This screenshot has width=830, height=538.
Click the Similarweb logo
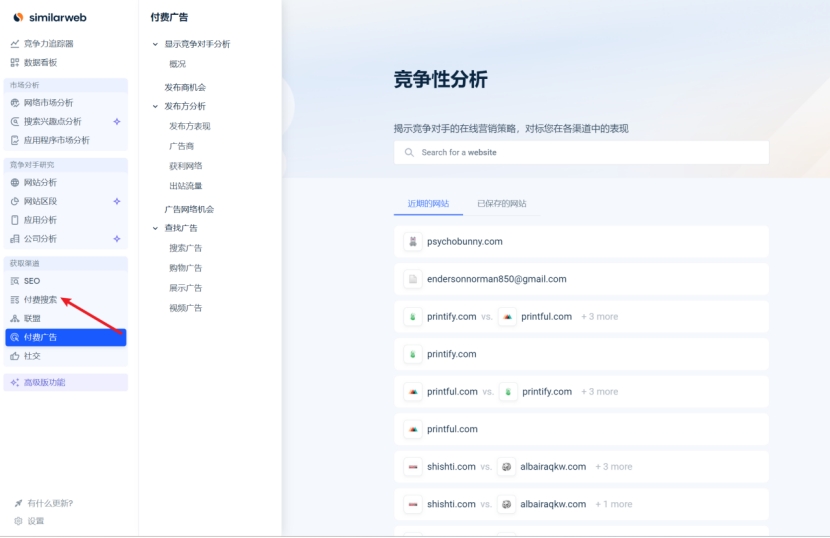tap(47, 17)
